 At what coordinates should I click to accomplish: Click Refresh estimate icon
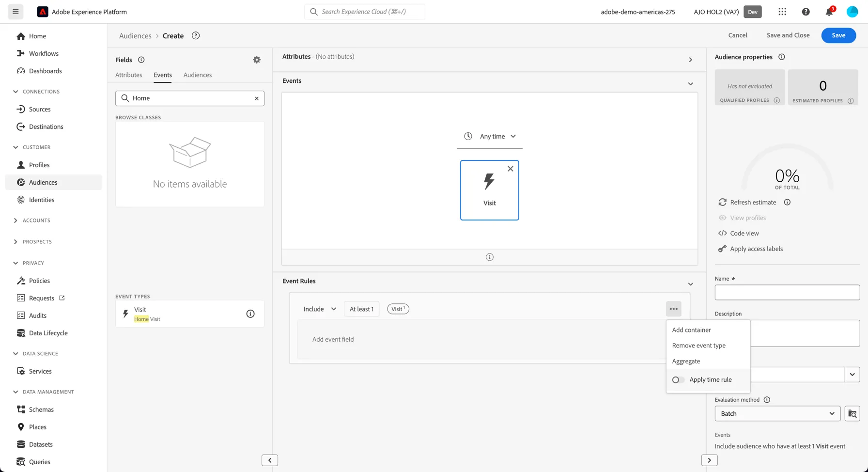722,202
